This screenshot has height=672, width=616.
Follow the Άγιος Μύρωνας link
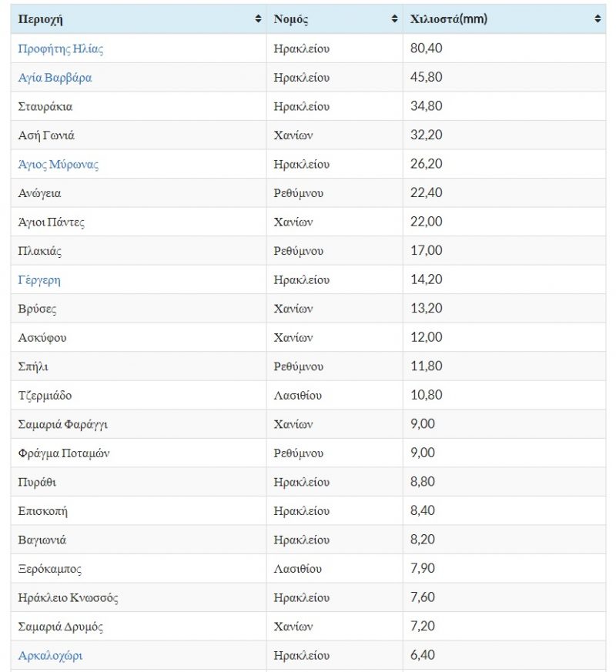click(59, 165)
